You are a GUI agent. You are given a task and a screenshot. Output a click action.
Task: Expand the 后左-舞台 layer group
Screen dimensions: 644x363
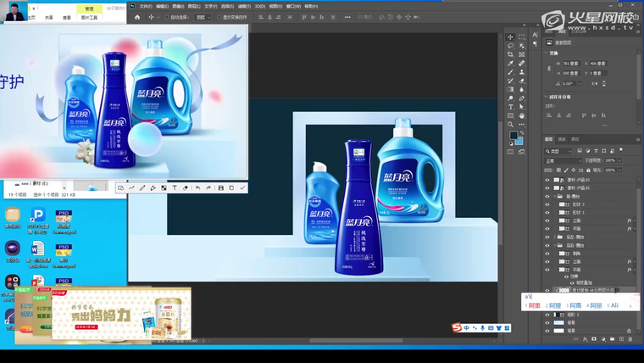[x=554, y=237]
